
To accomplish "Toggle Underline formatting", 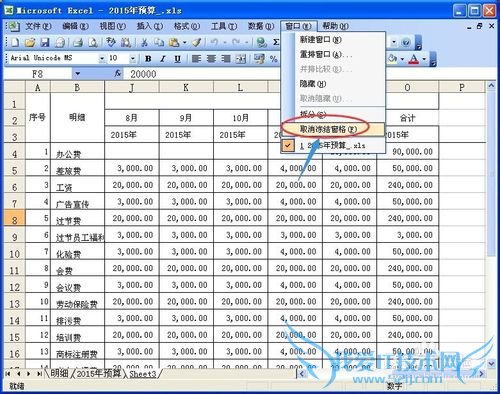I will pos(178,59).
